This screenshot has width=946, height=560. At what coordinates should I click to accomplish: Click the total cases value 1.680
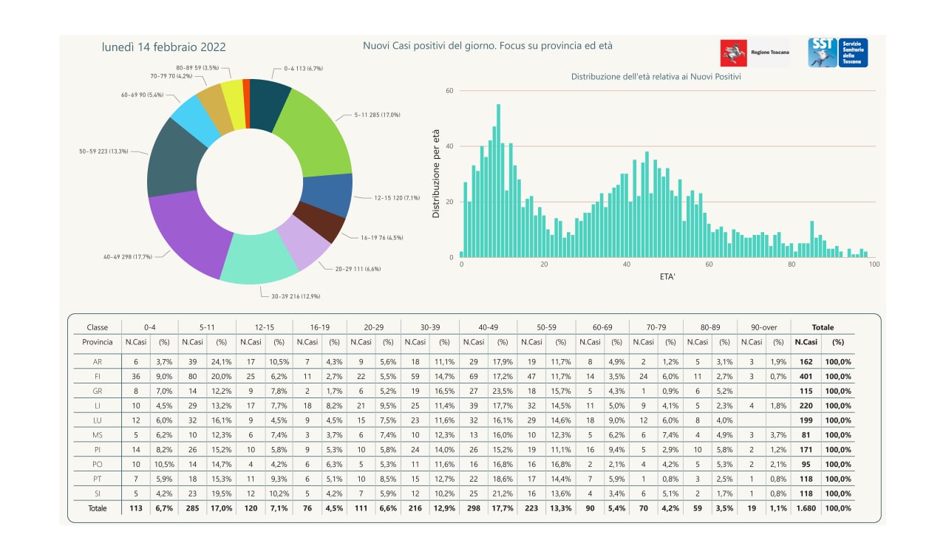[x=806, y=508]
